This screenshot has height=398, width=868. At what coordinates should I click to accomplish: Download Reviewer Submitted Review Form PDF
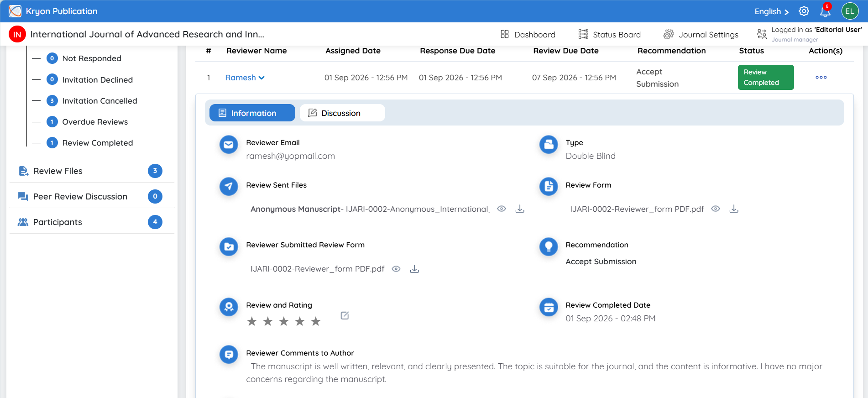tap(414, 269)
